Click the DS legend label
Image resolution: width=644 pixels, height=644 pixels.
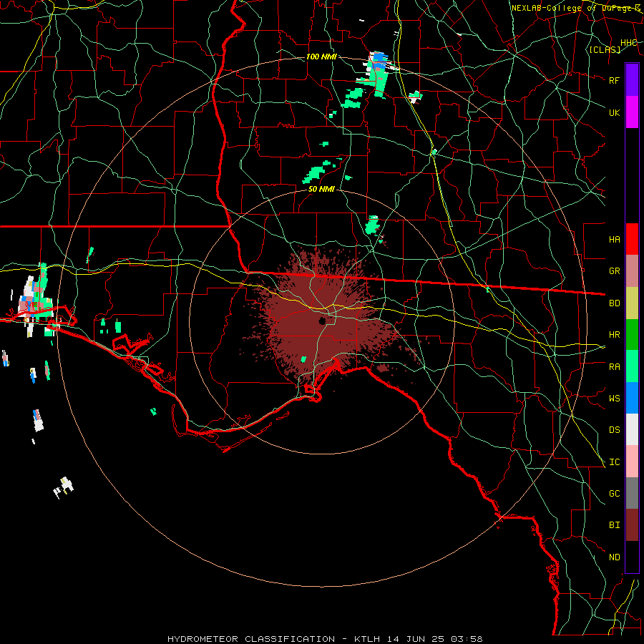click(614, 430)
